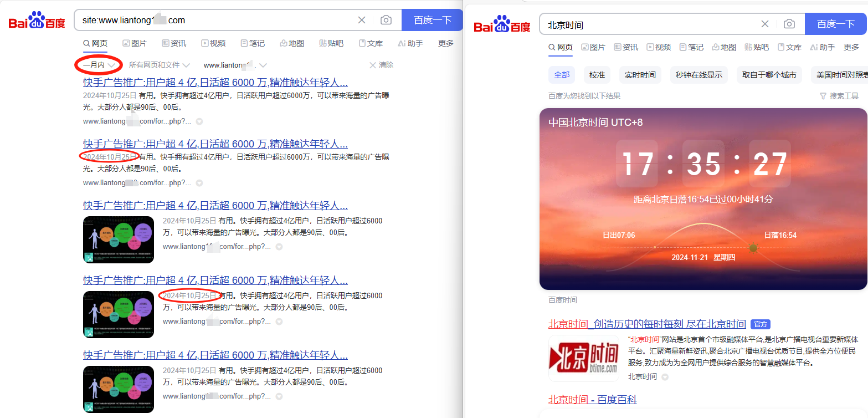Open Ai助手 tab in left window
Image resolution: width=868 pixels, height=418 pixels.
(410, 43)
